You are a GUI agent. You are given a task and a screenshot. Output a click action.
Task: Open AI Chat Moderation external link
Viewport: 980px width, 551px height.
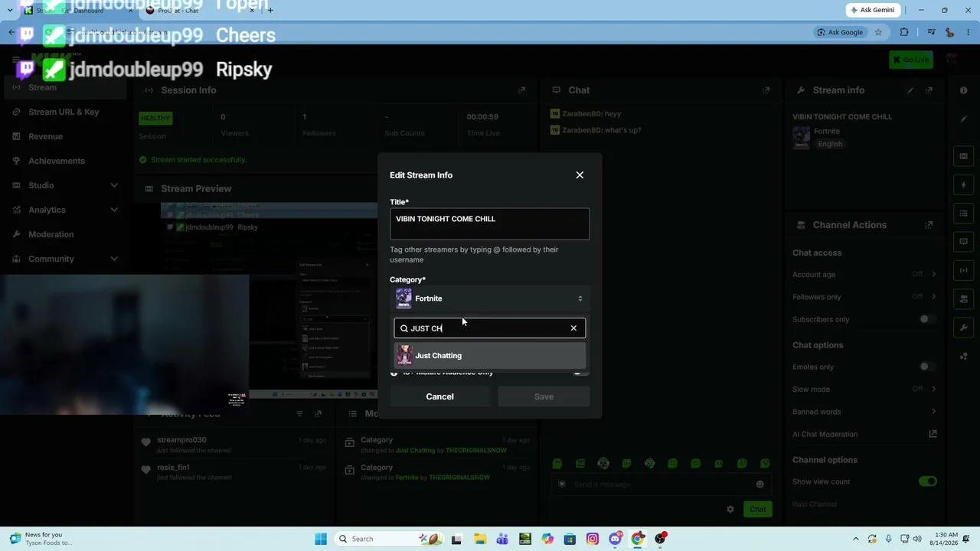point(933,434)
